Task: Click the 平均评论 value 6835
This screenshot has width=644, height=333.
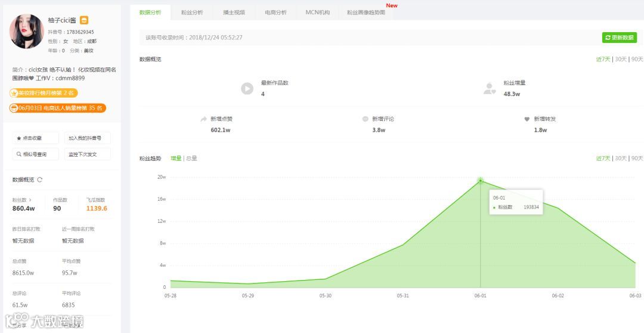Action: pos(68,305)
